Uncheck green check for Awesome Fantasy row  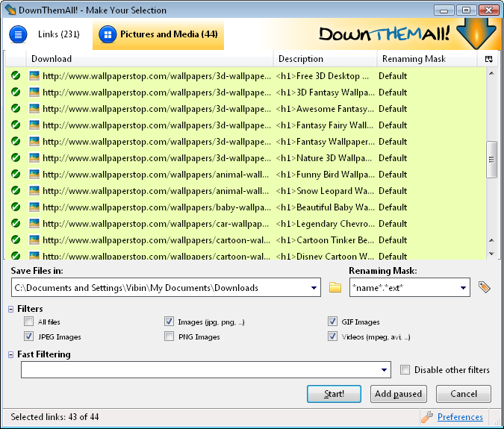[16, 108]
